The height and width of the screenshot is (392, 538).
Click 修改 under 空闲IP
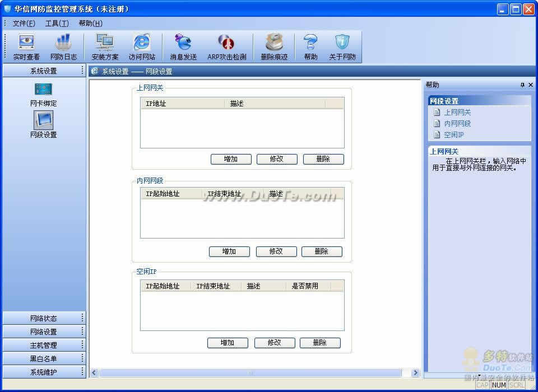[x=275, y=343]
